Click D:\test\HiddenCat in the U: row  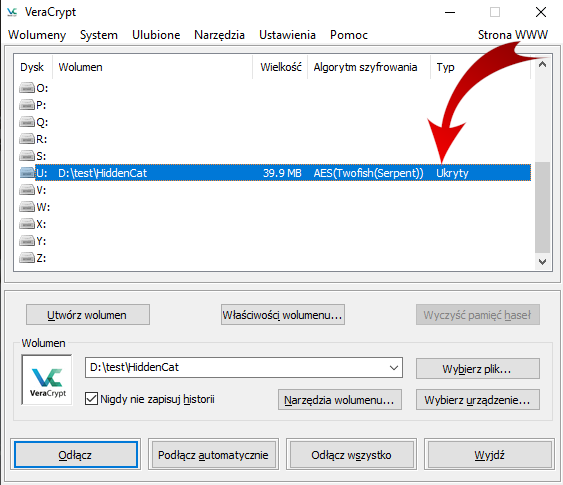click(x=103, y=173)
